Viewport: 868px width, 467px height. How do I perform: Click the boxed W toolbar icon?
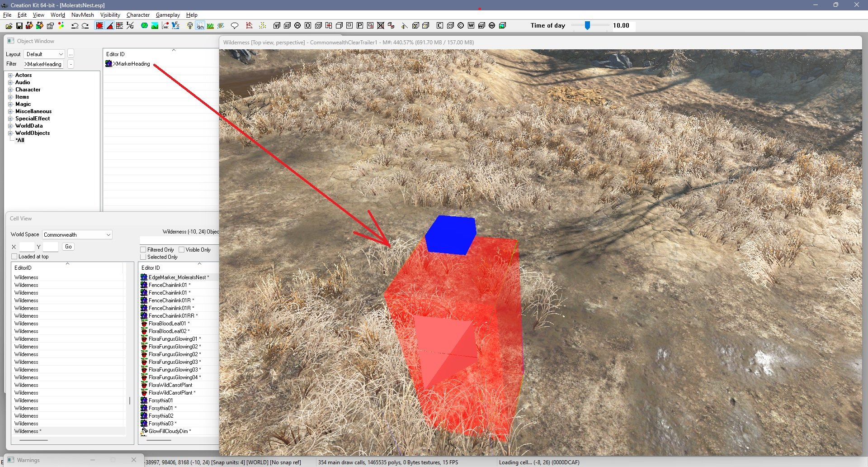471,26
